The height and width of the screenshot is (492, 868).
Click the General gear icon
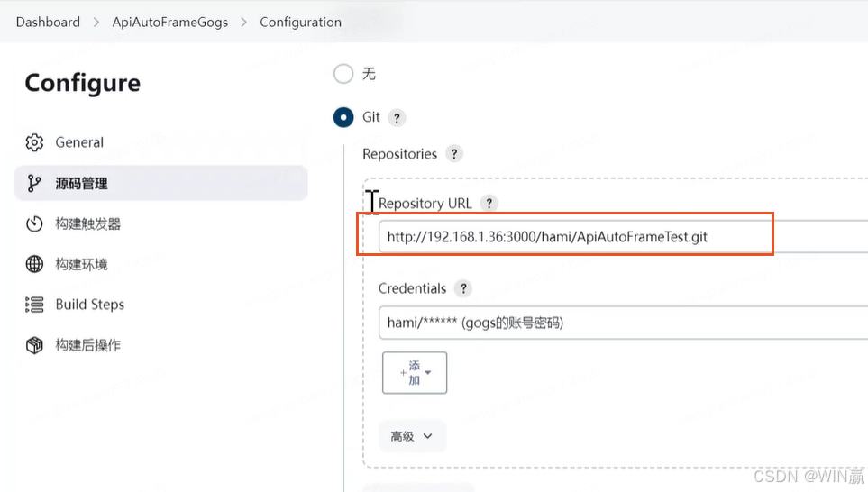point(34,142)
